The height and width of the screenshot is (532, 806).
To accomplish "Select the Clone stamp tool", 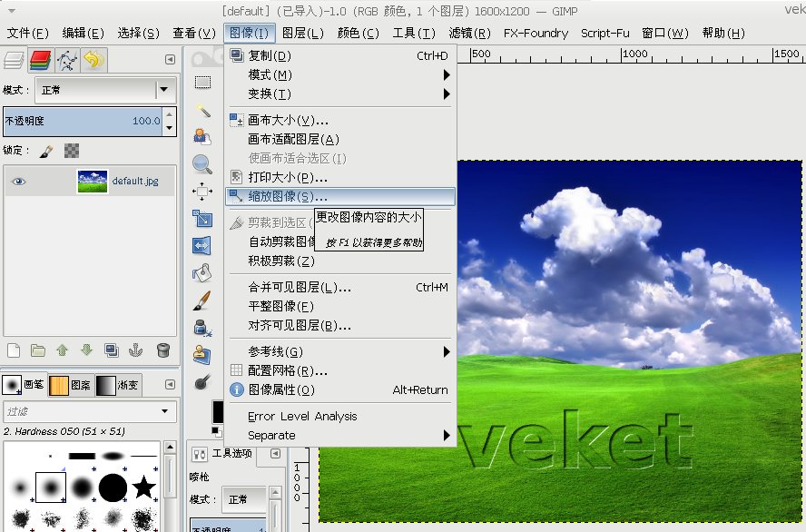I will (202, 355).
